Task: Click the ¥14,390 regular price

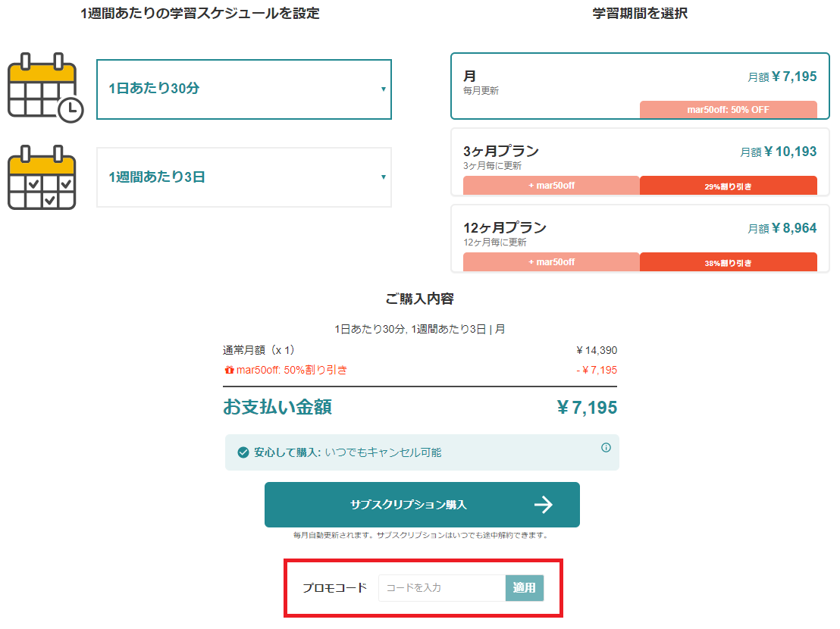Action: point(596,350)
